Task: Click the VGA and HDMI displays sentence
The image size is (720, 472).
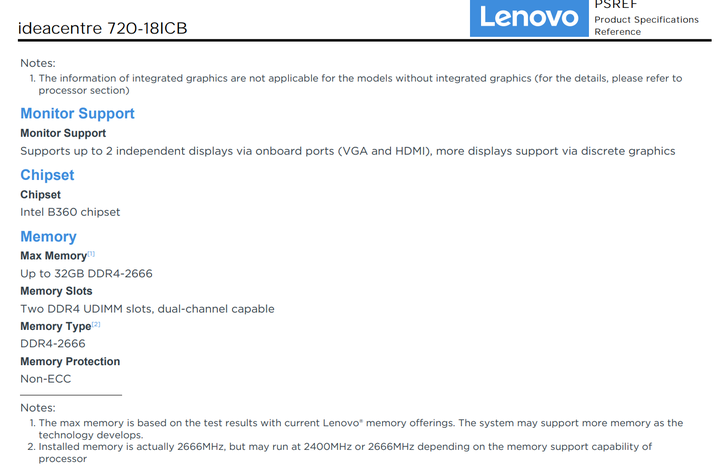Action: [x=348, y=151]
